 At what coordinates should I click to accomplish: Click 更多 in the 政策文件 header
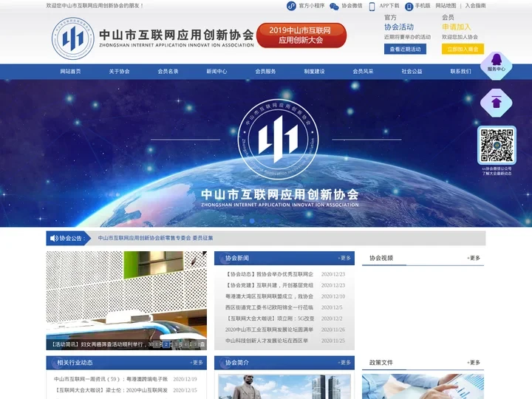click(x=474, y=363)
